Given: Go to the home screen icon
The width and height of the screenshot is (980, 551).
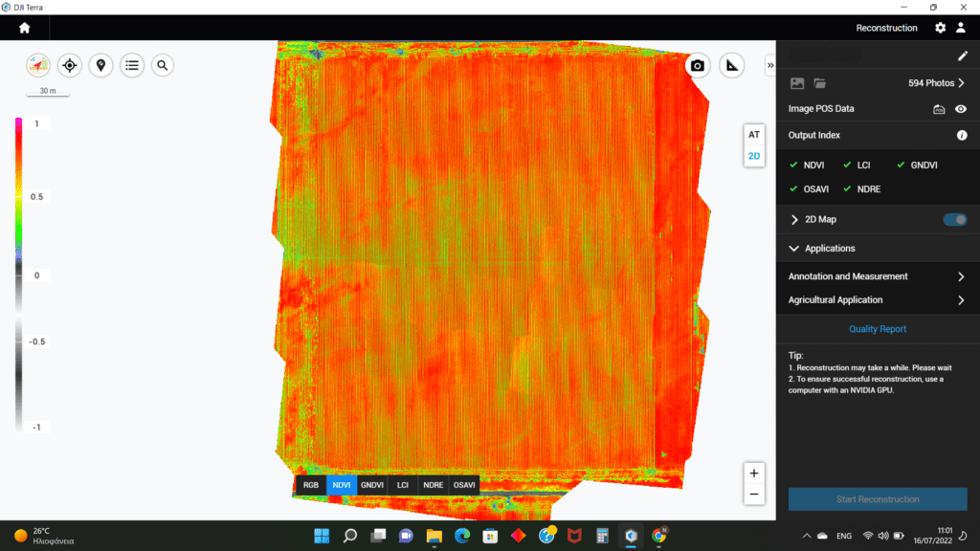Looking at the screenshot, I should (24, 28).
